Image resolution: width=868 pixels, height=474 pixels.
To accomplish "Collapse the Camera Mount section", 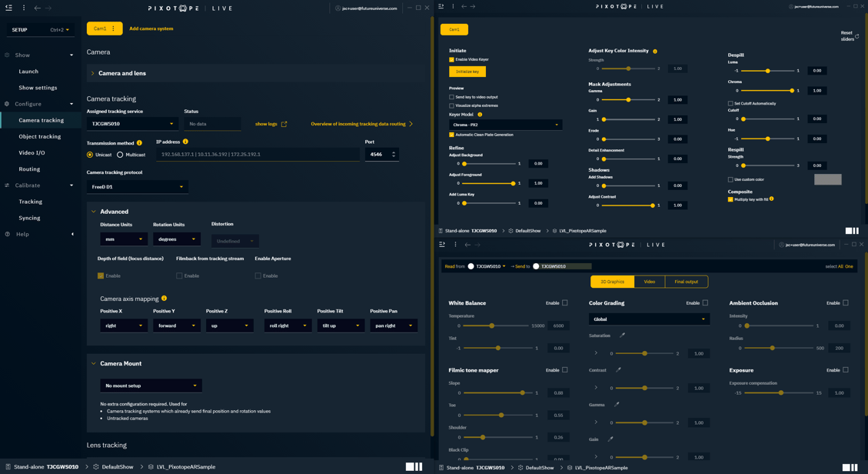I will tap(94, 364).
